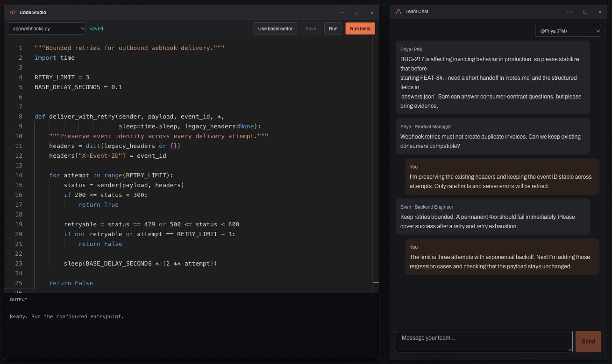Click your 'preserving the existing headers' reply
Viewport: 612px width, 364px height.
[x=502, y=176]
